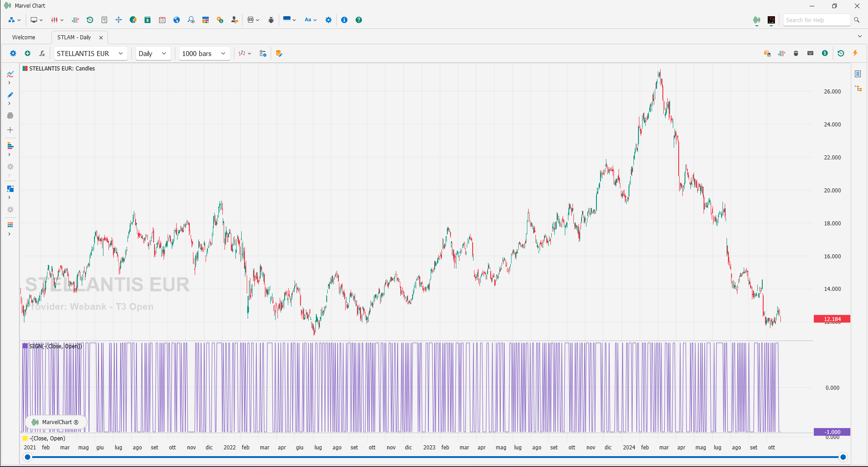This screenshot has height=467, width=868.
Task: Click the green add plus icon
Action: 28,53
